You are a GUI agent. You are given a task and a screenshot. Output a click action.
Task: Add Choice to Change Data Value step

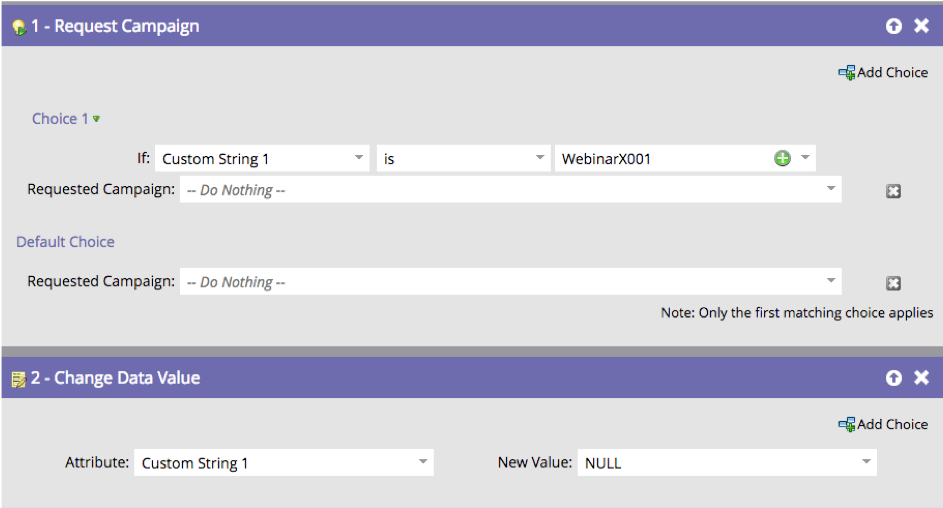click(884, 424)
